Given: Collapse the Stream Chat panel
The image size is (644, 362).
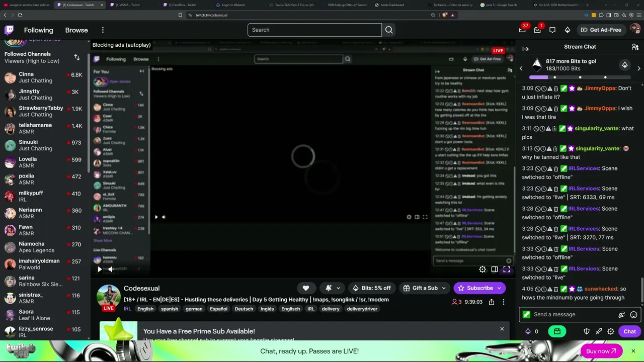Looking at the screenshot, I should coord(525,49).
